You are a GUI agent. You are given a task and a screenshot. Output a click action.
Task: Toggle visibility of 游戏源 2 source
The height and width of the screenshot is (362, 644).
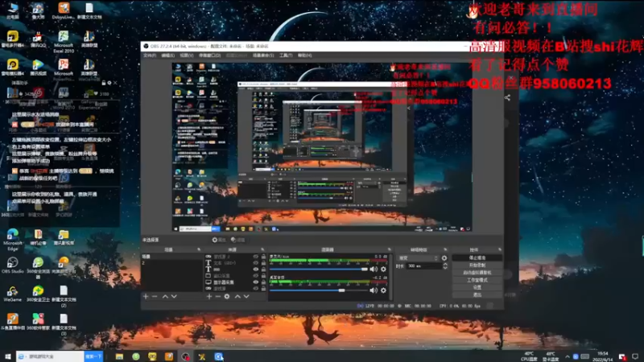pyautogui.click(x=255, y=257)
